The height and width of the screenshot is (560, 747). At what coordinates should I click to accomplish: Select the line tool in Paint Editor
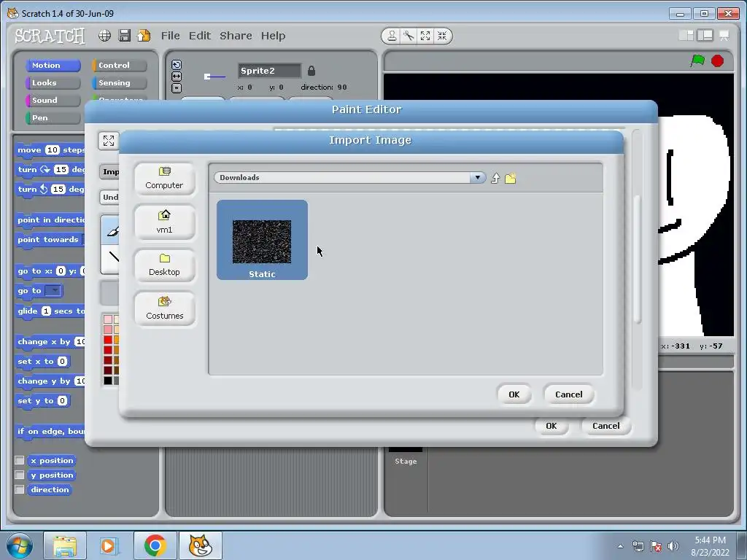coord(111,257)
